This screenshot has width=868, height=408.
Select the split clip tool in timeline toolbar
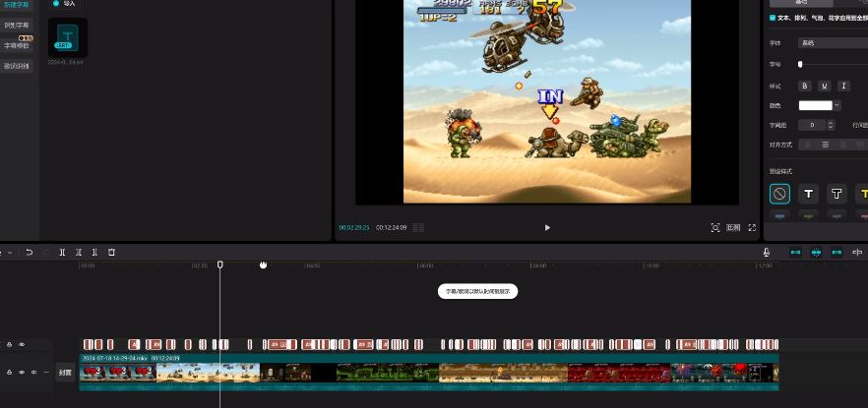click(x=62, y=253)
